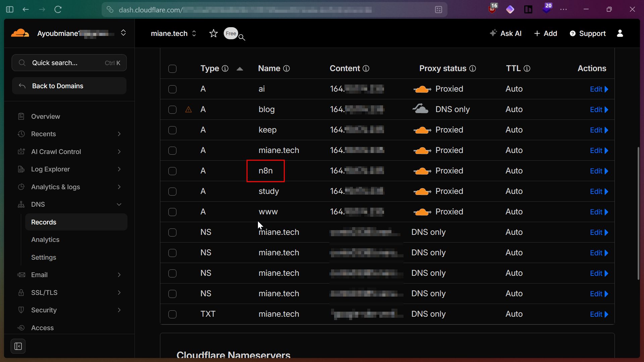The height and width of the screenshot is (362, 644).
Task: Open DNS Analytics sidebar item
Action: click(x=45, y=240)
